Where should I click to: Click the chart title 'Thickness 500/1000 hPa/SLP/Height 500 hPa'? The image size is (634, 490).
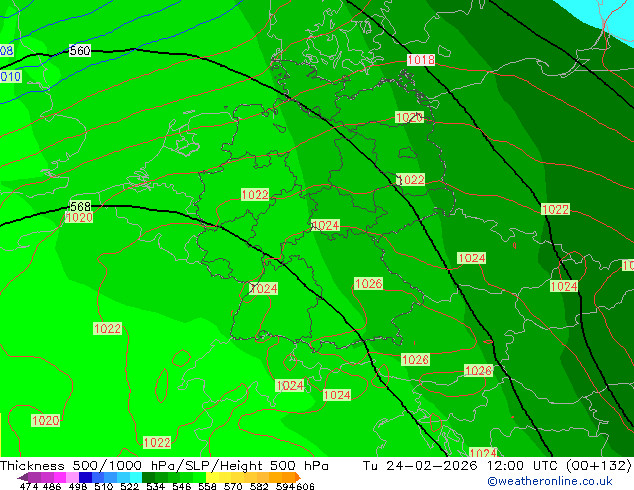(164, 466)
